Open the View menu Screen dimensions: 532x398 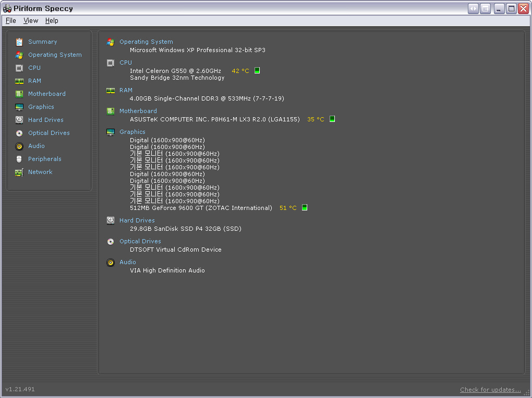tap(31, 21)
